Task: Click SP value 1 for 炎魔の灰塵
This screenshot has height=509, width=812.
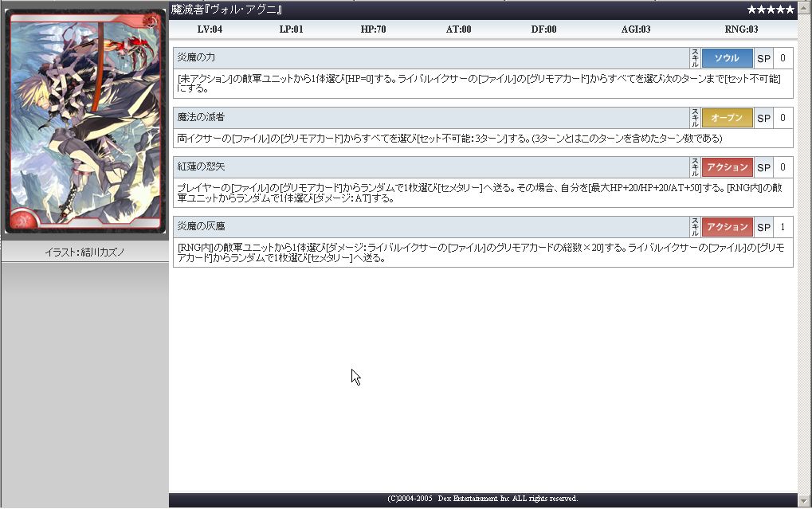Action: [x=783, y=227]
